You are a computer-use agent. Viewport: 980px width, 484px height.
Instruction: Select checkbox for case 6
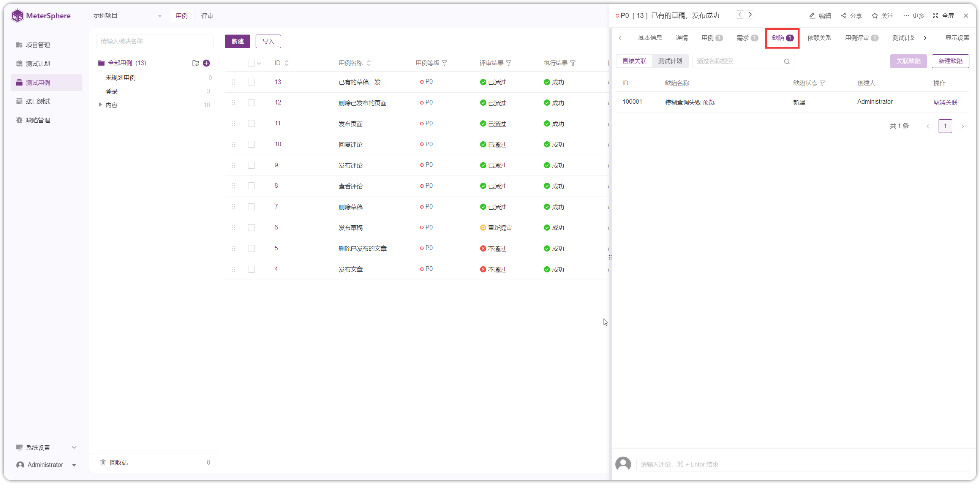[x=251, y=228]
